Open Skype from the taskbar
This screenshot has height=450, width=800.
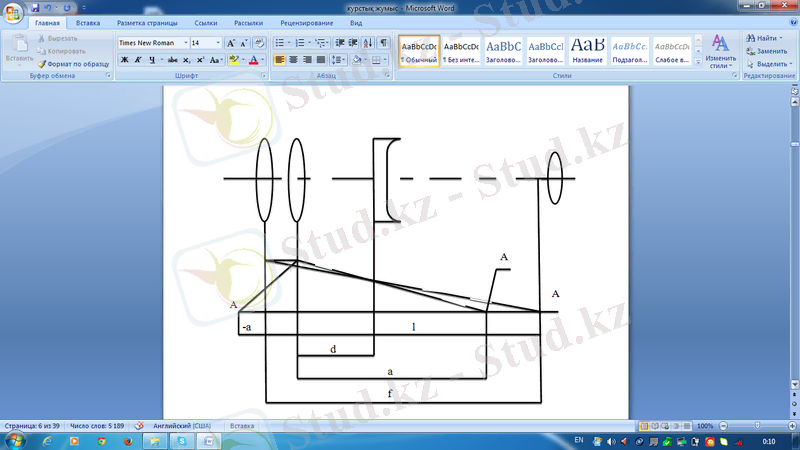182,441
